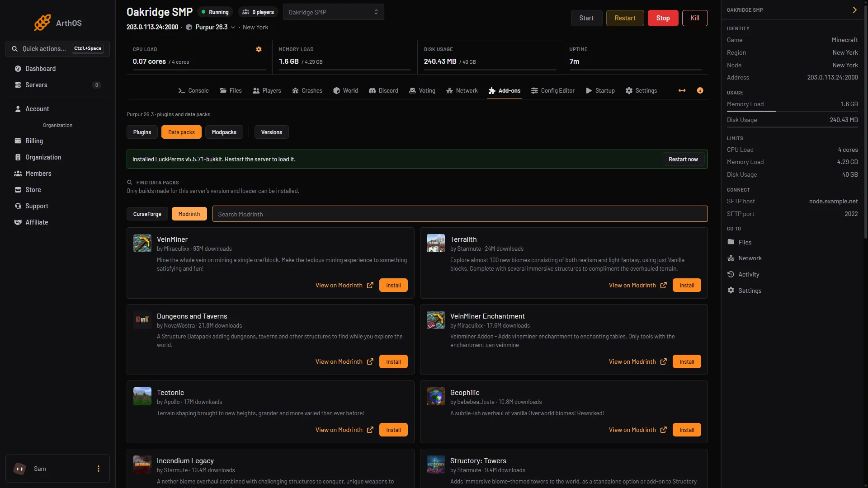The height and width of the screenshot is (488, 868).
Task: Click the right panel vertical scrollbar
Action: click(865, 122)
